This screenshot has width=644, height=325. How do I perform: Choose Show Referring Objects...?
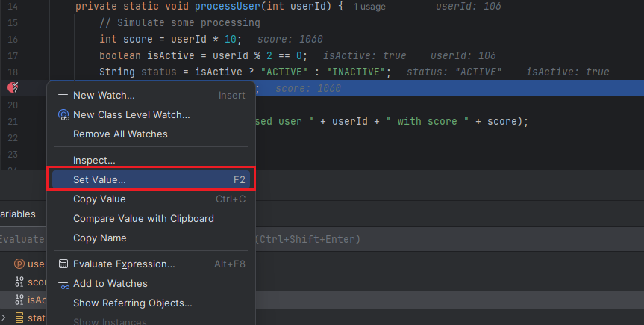[151, 303]
